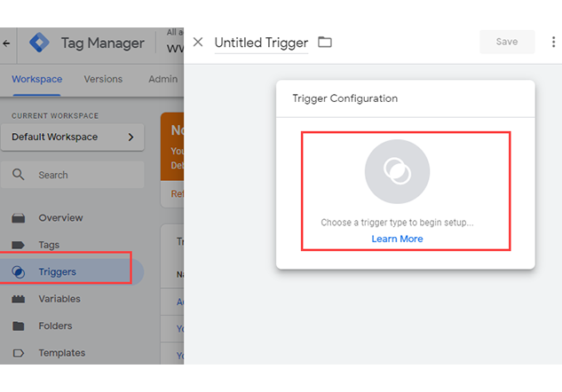
Task: Open Variables in the sidebar
Action: point(59,299)
